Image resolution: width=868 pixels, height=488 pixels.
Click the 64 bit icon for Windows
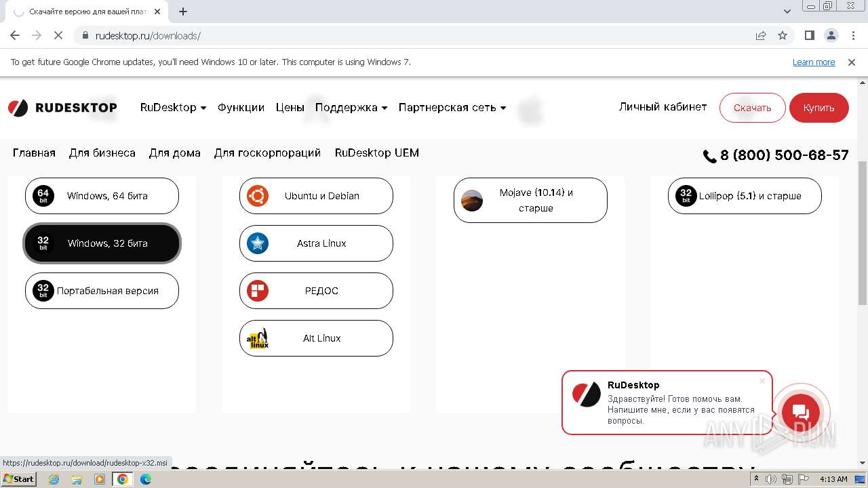43,196
